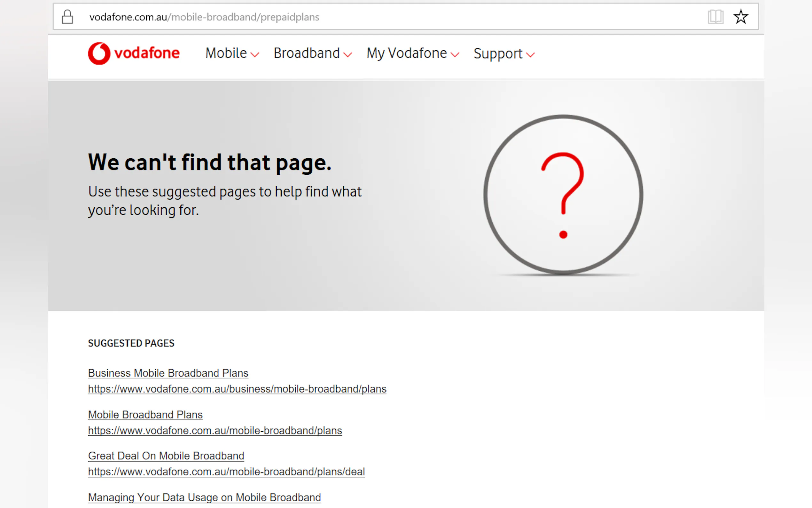Click the mobile-broadband/plans URL link
This screenshot has height=508, width=812.
[215, 430]
